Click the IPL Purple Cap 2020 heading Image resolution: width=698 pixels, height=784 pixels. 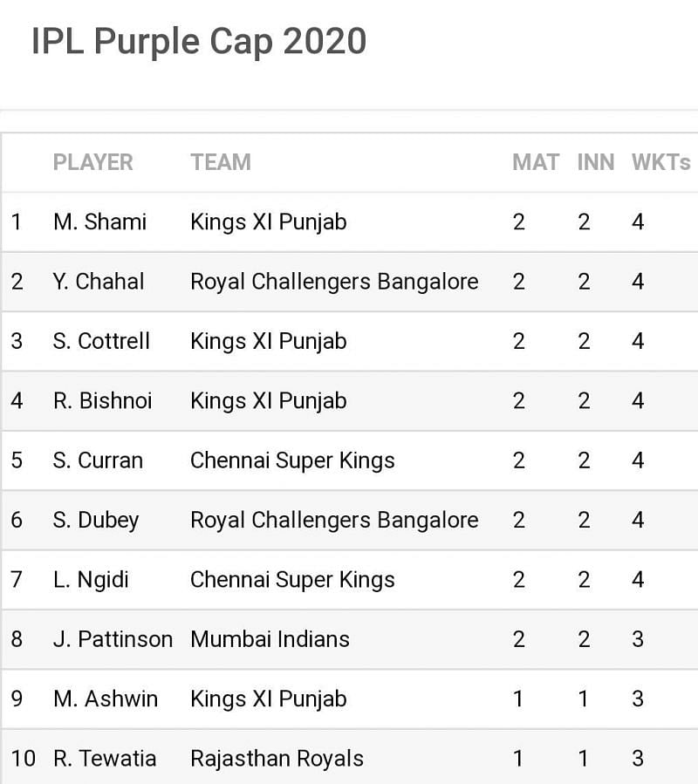(x=199, y=42)
